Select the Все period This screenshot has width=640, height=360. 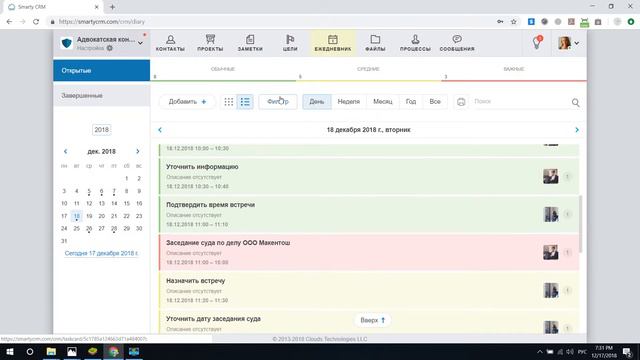(x=435, y=102)
